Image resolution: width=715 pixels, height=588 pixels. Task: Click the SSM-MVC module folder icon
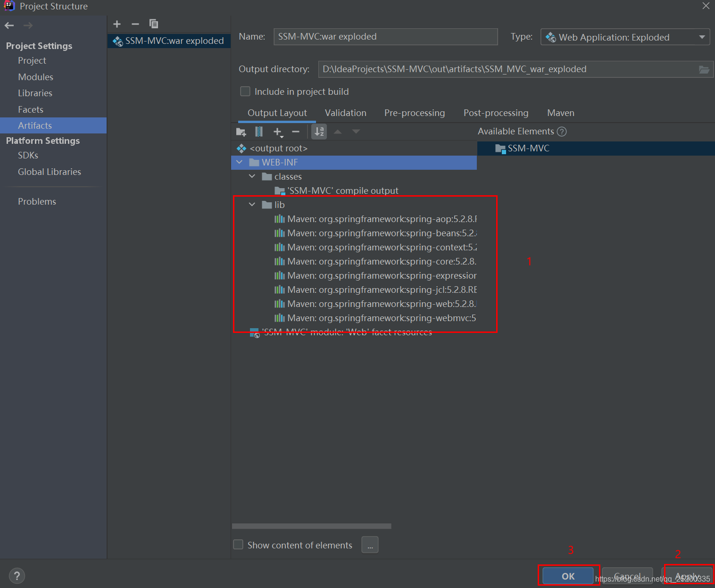click(x=500, y=149)
